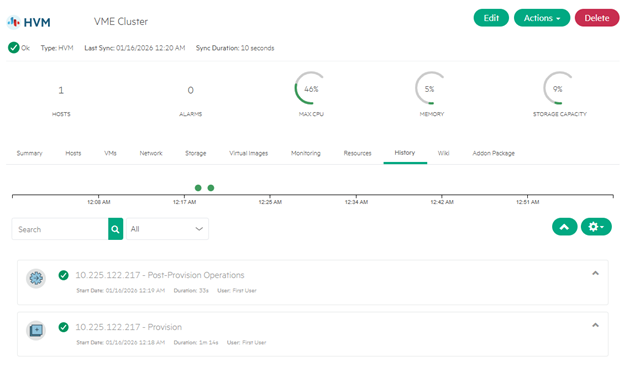Go to the Monitoring tab
Image resolution: width=624 pixels, height=372 pixels.
coord(306,153)
